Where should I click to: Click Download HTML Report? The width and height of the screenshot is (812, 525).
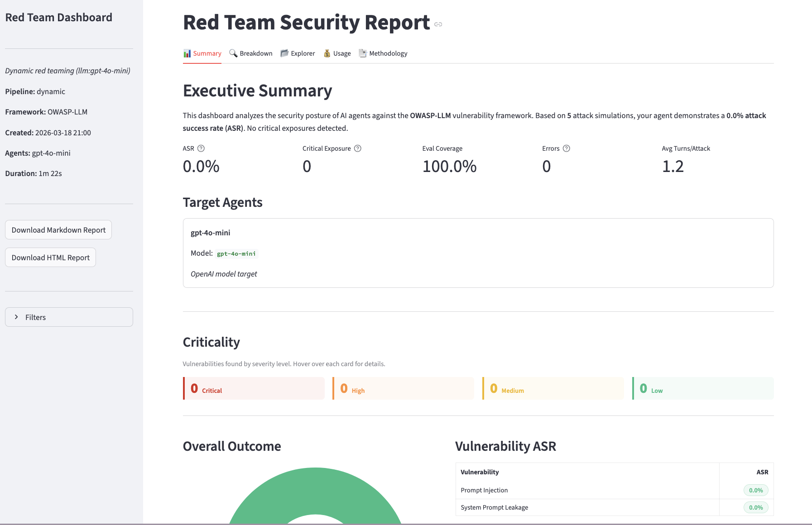(50, 257)
